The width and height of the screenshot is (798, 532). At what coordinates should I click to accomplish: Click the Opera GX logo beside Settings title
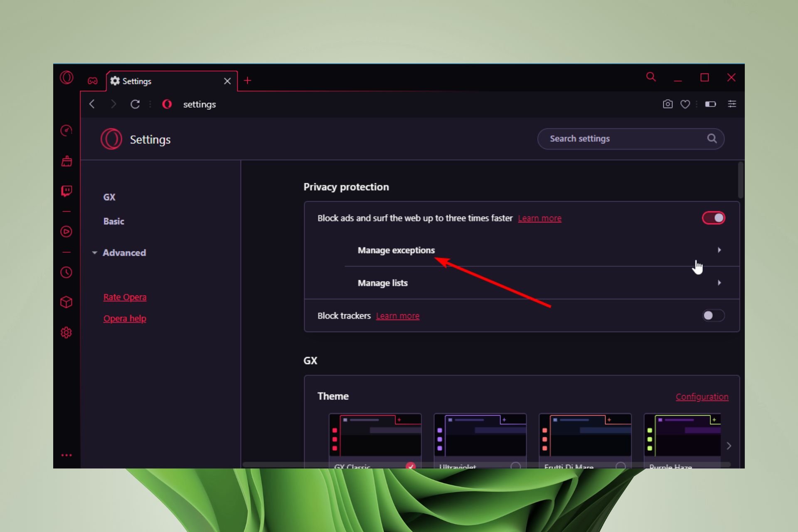click(x=111, y=139)
